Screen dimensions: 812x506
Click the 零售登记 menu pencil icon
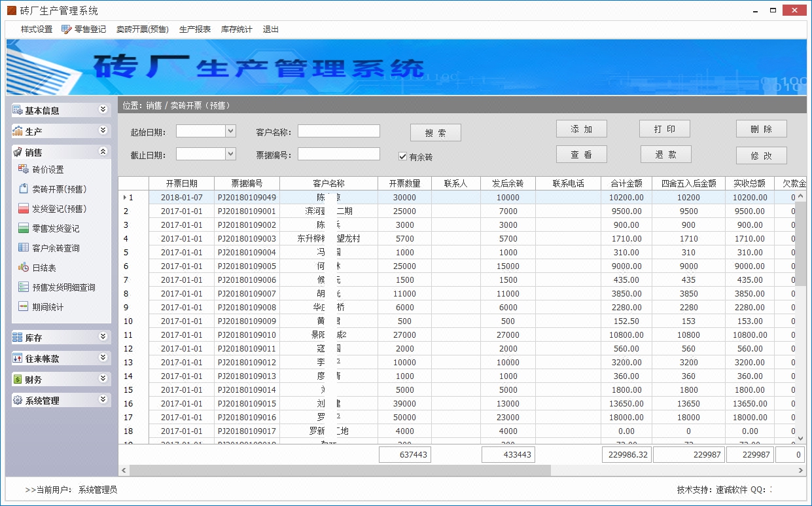click(67, 29)
